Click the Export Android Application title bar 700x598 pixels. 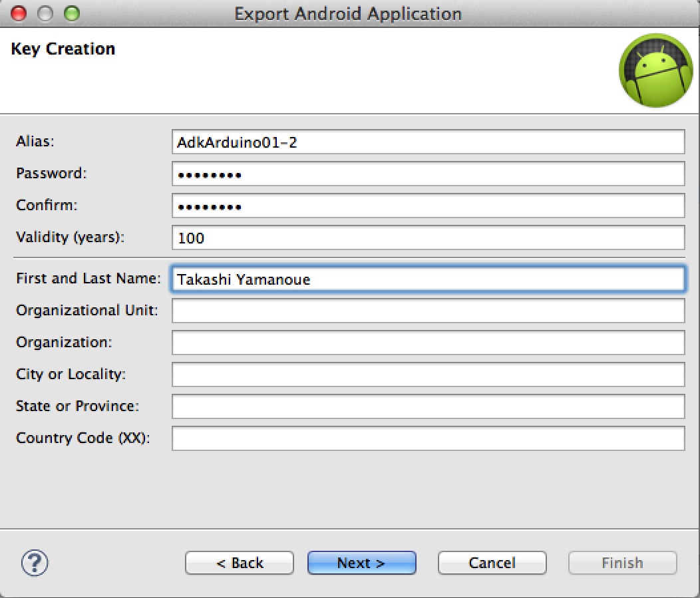pos(348,13)
